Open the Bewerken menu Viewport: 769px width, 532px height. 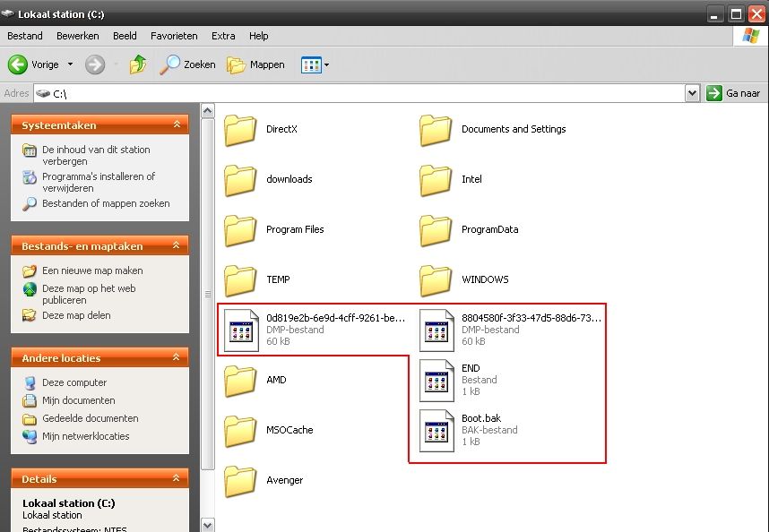(77, 36)
